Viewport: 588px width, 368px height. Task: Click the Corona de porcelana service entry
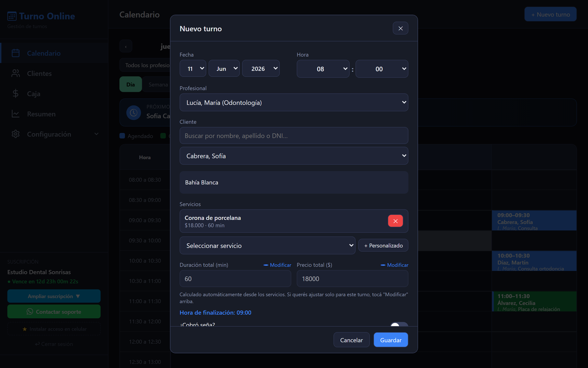pyautogui.click(x=294, y=221)
